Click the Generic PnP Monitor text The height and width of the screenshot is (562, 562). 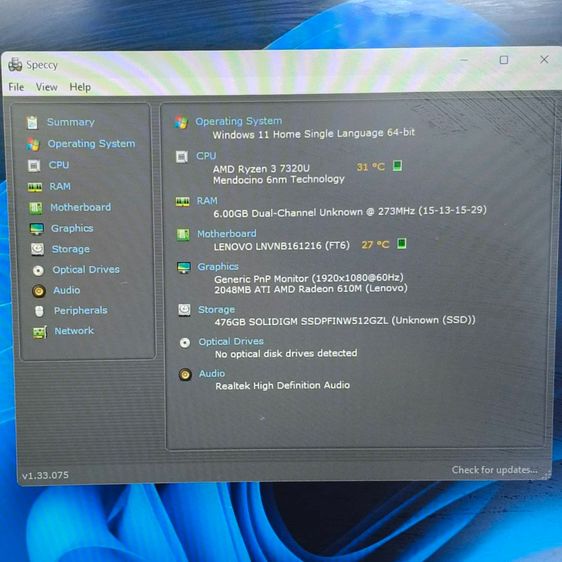coord(309,278)
